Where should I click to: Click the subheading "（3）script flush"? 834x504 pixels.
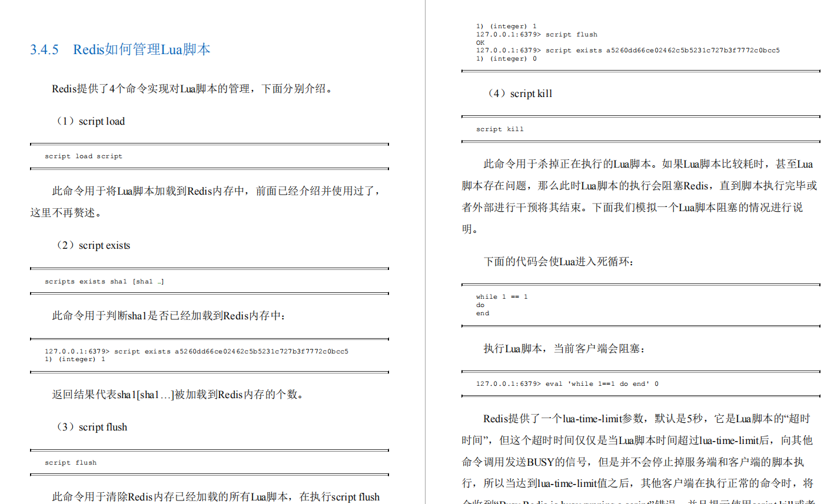pos(90,427)
